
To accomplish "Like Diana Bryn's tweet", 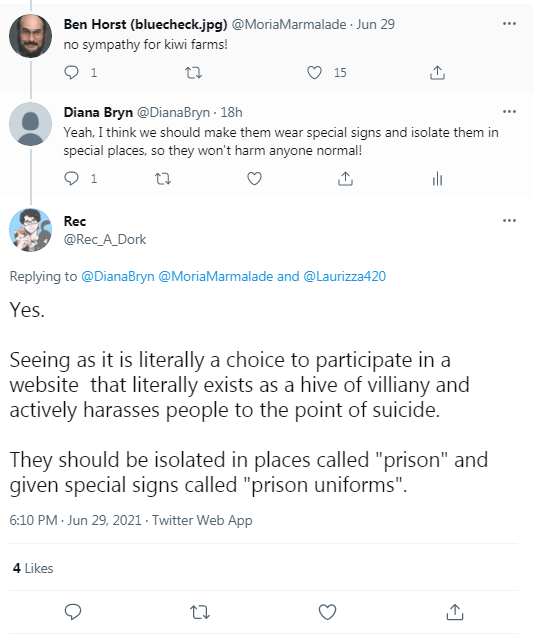I will pyautogui.click(x=254, y=178).
